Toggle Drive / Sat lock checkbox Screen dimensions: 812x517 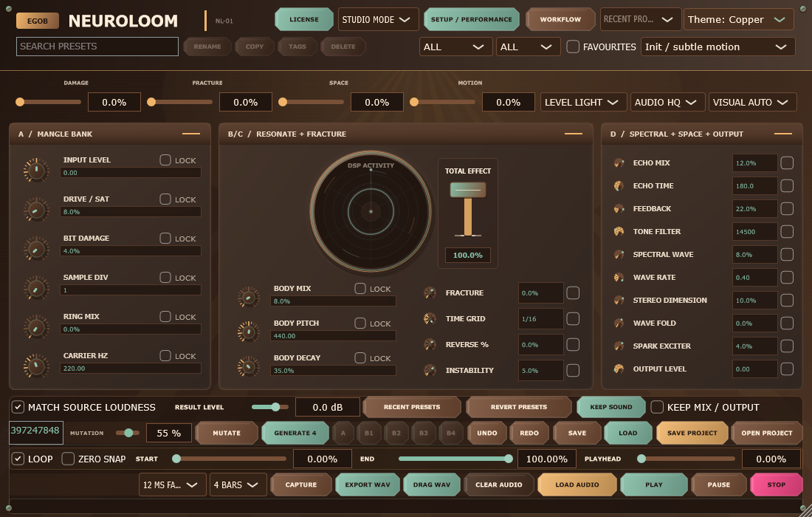click(165, 199)
